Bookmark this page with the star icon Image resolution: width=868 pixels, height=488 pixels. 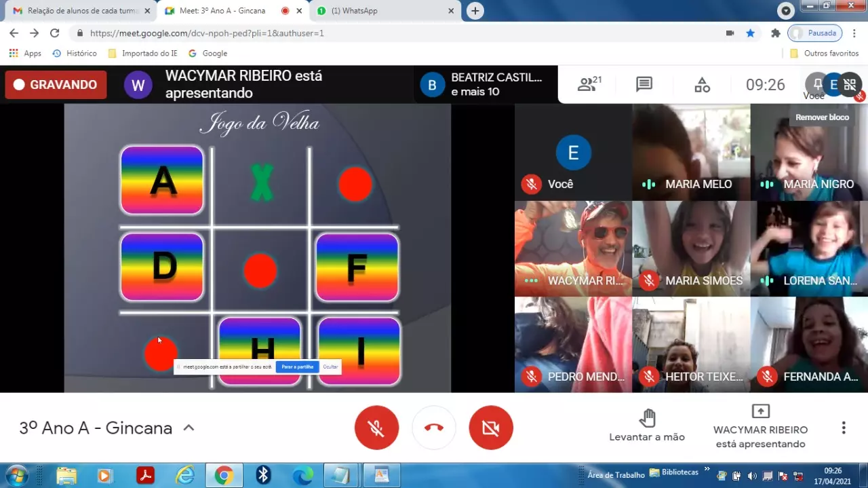click(750, 33)
